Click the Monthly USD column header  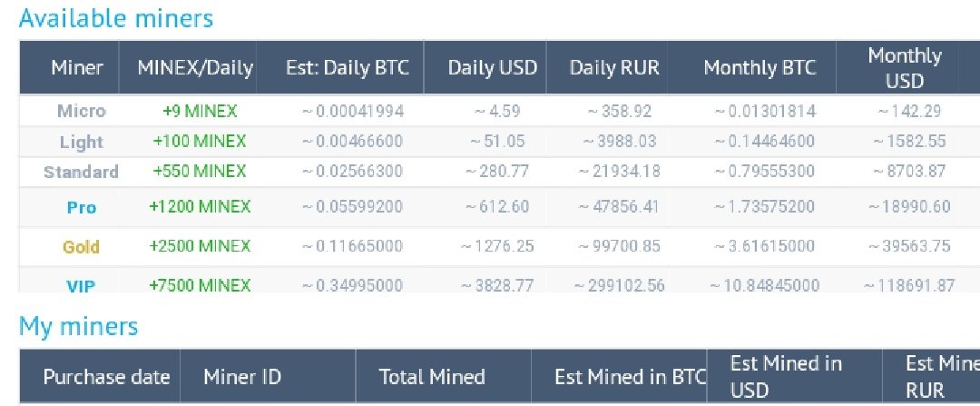coord(905,67)
